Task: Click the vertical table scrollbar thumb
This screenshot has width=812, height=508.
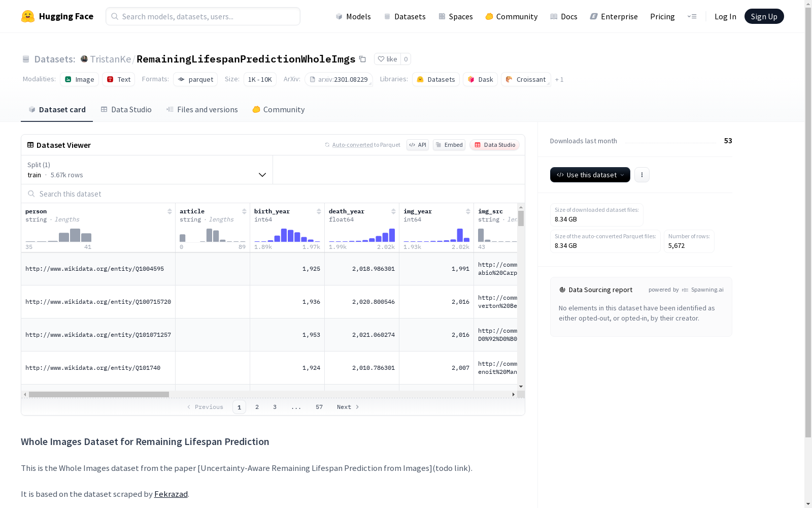Action: (x=521, y=218)
